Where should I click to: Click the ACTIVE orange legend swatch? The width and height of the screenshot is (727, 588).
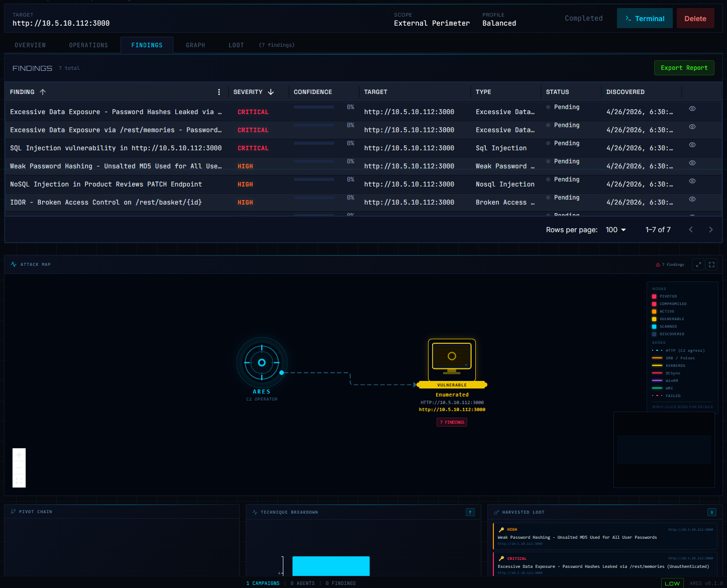tap(654, 312)
